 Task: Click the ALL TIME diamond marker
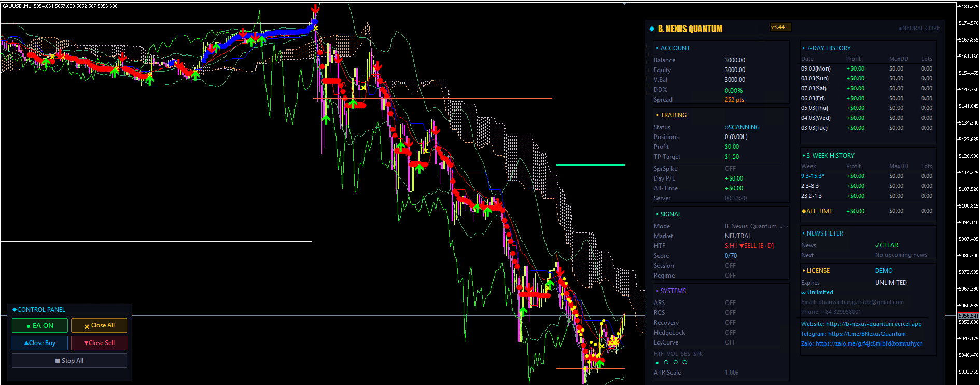tap(804, 211)
